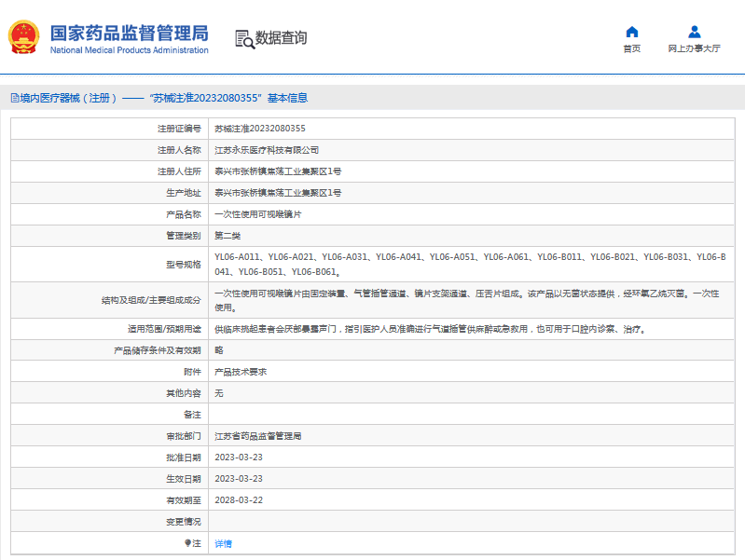Select the 无 other content value
Screen dimensions: 745x560
coord(218,393)
